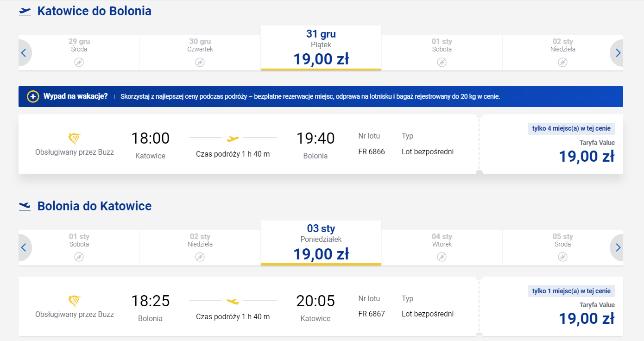Click the Ryanair harp logo on flight FR 6867
The width and height of the screenshot is (644, 341).
[x=75, y=302]
